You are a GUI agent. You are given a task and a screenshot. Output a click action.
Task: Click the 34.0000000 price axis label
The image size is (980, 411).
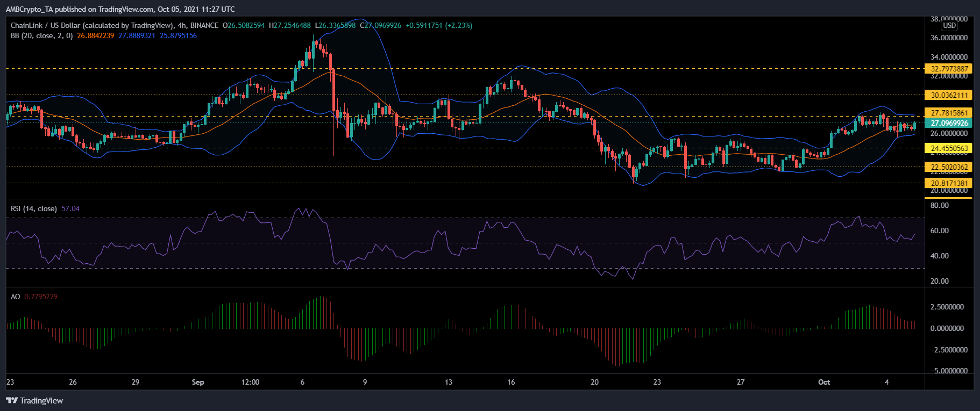point(949,57)
